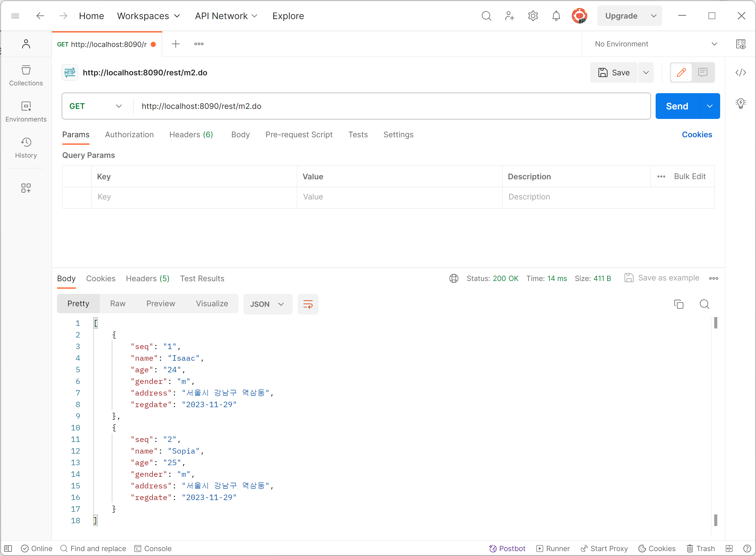Screen dimensions: 756x556
Task: Toggle the left sidebar visibility icon
Action: coord(8,548)
